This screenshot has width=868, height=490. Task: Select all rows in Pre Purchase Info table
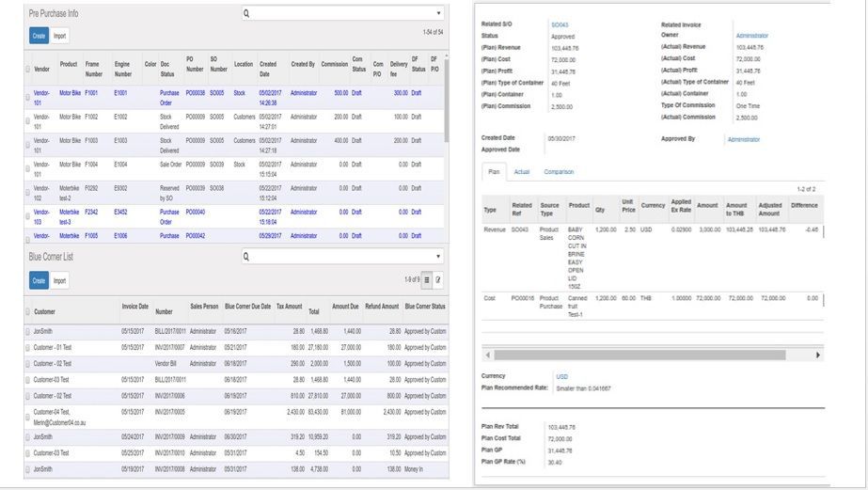click(27, 70)
